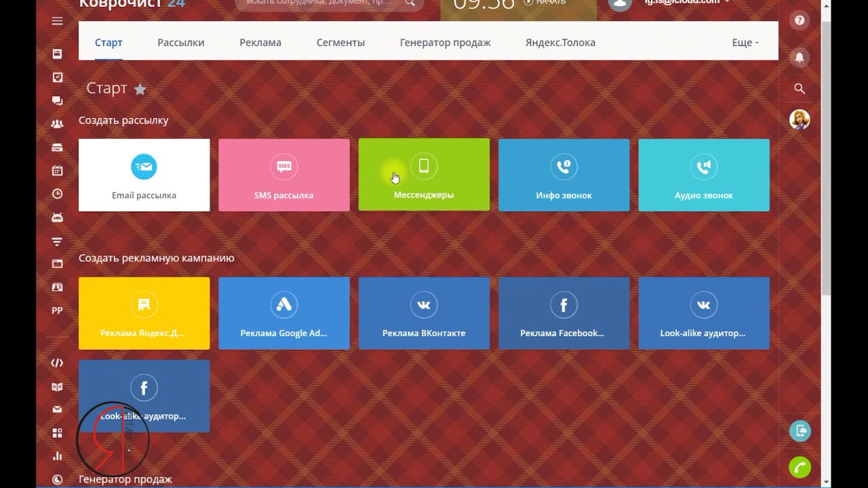The height and width of the screenshot is (488, 868).
Task: Open the four-squares grid icon in sidebar
Action: point(57,433)
